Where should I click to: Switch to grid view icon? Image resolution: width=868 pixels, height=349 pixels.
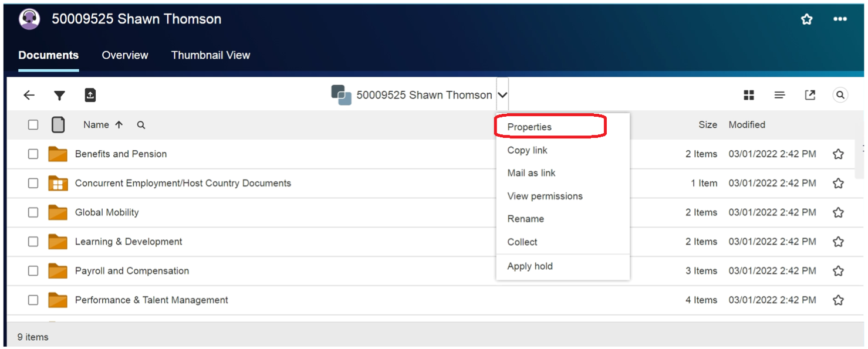coord(749,95)
